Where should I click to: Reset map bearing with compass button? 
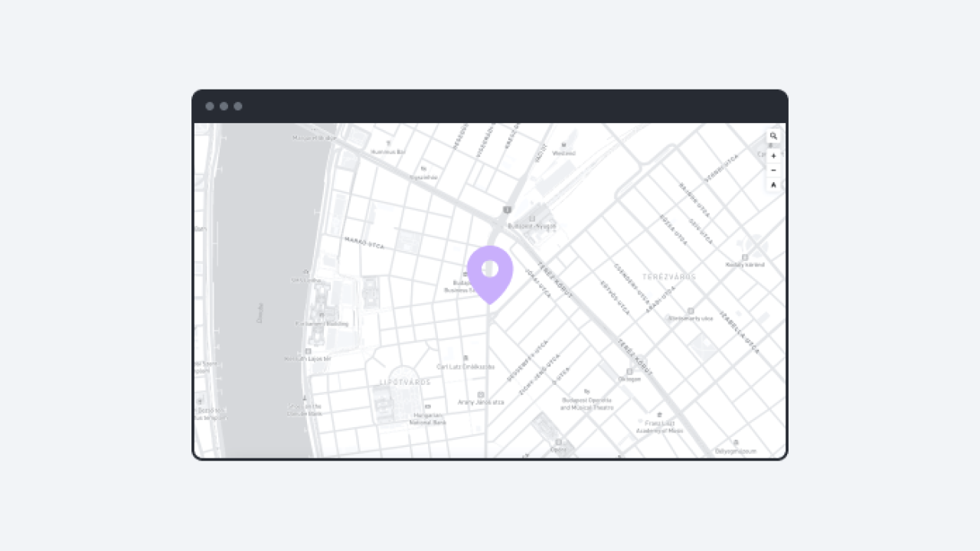[773, 185]
